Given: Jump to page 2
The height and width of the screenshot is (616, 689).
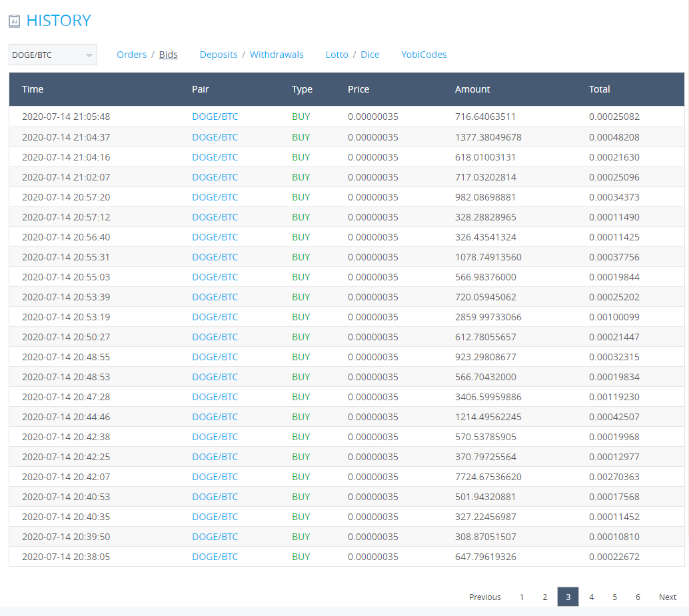Looking at the screenshot, I should coord(545,597).
